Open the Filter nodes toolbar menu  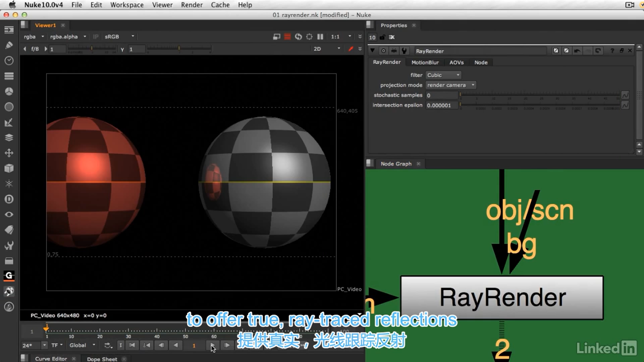[9, 107]
